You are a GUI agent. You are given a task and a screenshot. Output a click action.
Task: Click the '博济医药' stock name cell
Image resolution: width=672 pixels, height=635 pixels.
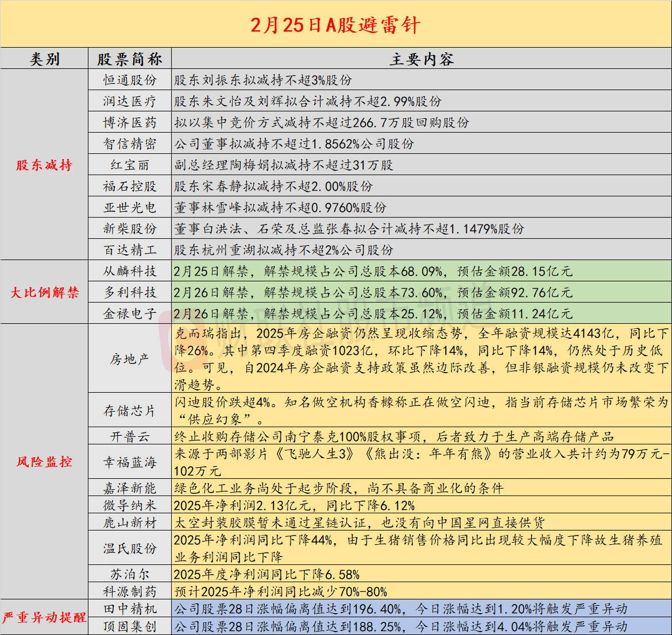pyautogui.click(x=130, y=123)
